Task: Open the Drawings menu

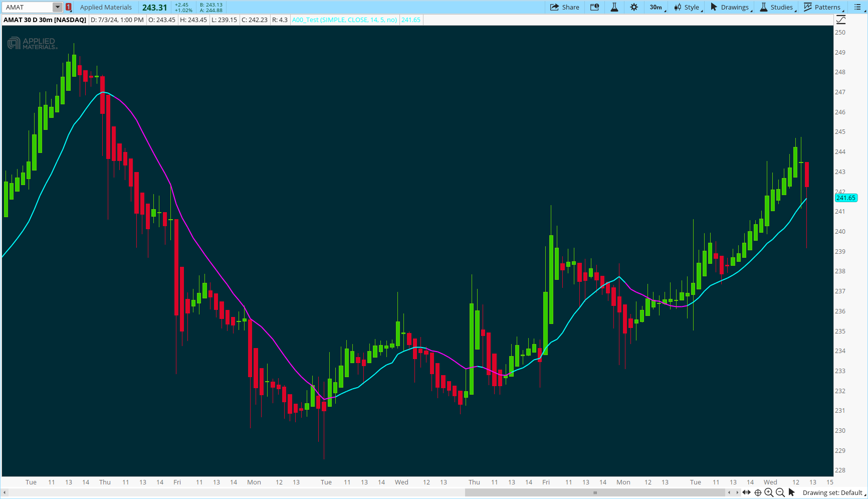Action: pyautogui.click(x=731, y=7)
